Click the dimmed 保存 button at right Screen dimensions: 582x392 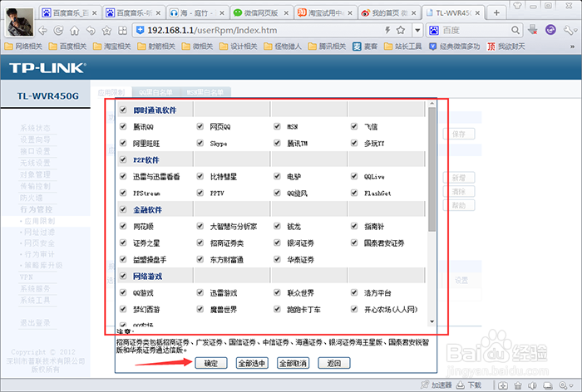click(x=459, y=134)
